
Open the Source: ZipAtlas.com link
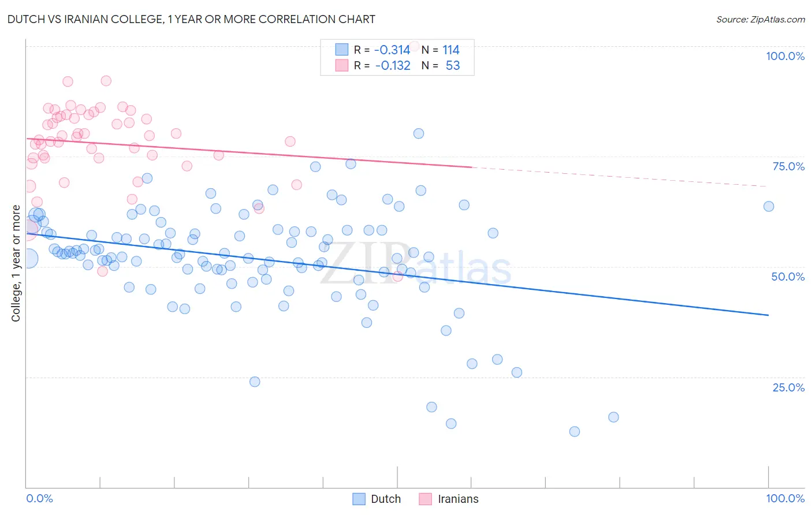[x=761, y=19]
